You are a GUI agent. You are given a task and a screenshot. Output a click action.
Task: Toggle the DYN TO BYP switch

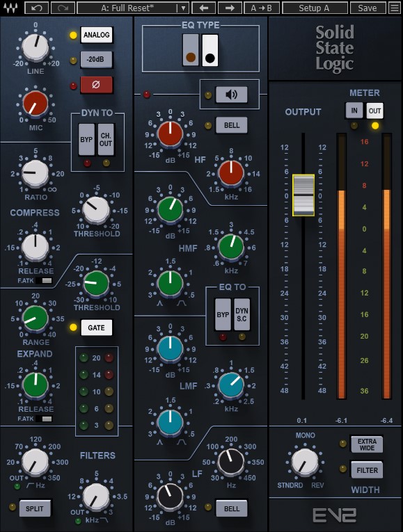click(86, 140)
